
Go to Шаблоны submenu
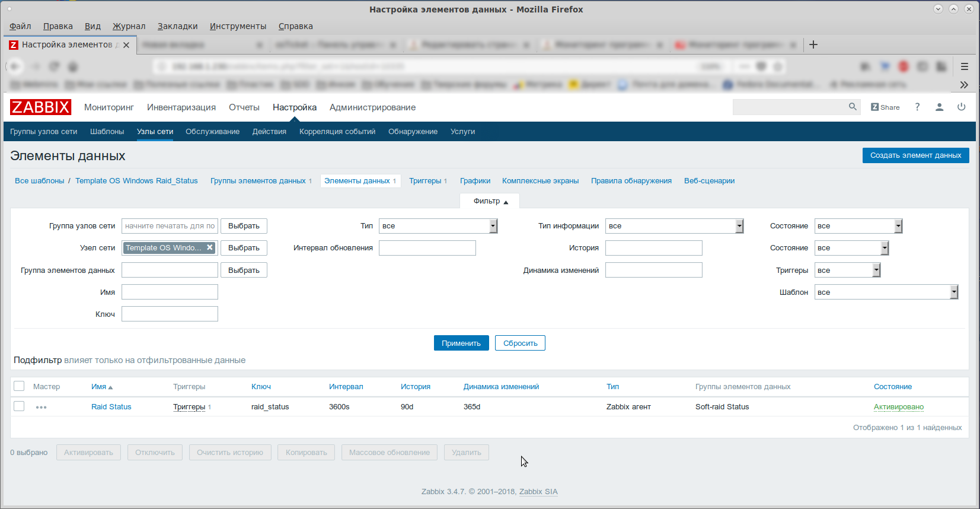point(107,132)
